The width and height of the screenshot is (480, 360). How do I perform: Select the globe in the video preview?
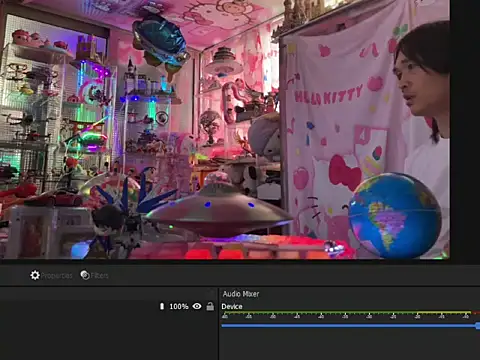tap(394, 216)
